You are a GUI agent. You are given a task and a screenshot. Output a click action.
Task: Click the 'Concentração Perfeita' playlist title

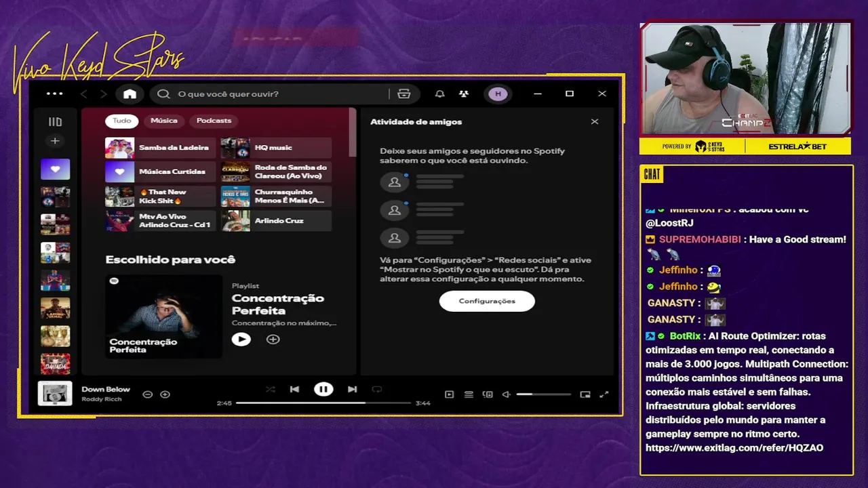[x=278, y=304]
